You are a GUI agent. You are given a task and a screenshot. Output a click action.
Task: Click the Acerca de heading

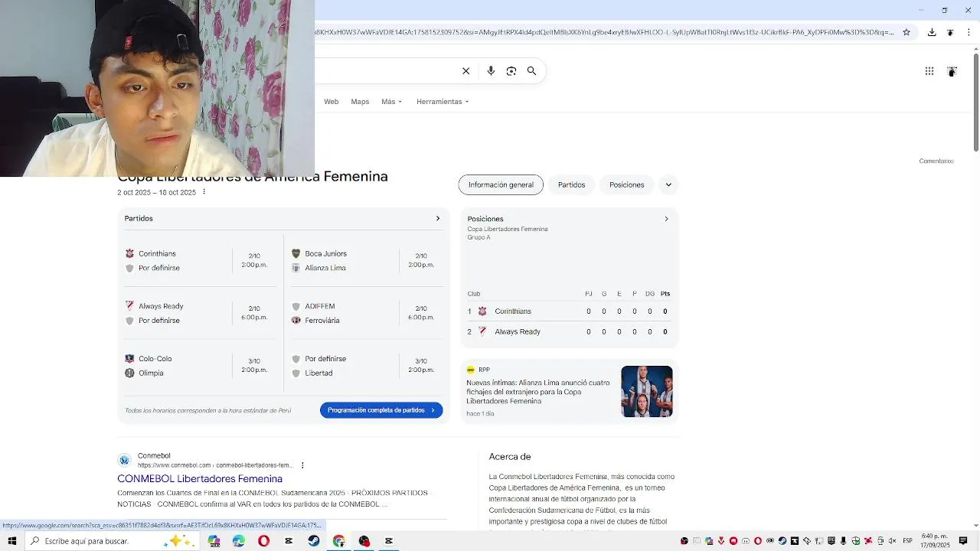(510, 457)
